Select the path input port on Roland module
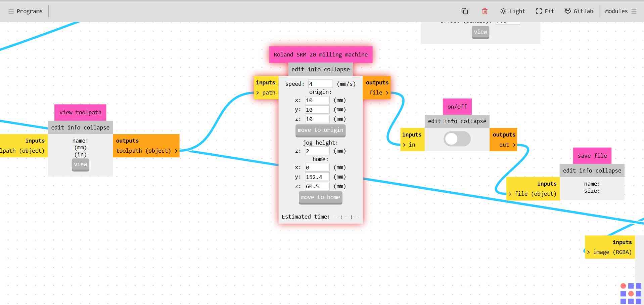 click(266, 93)
